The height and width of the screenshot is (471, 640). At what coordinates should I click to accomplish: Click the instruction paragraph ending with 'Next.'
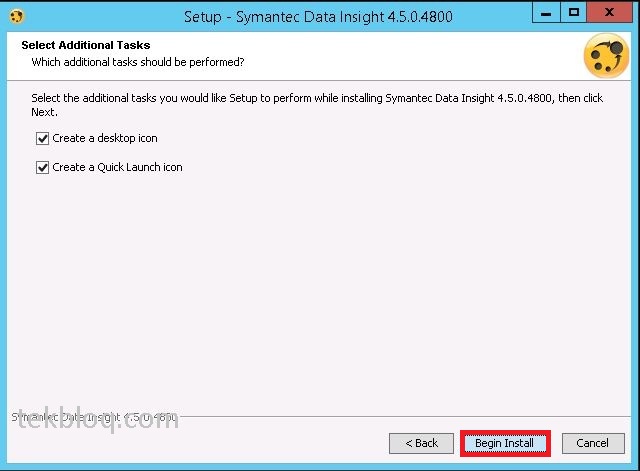click(x=317, y=105)
